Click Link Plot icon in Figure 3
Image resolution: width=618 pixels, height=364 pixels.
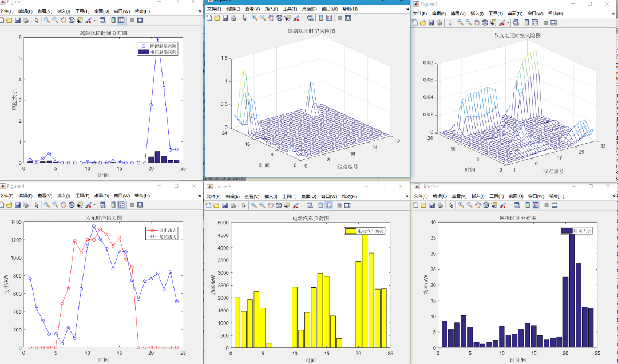pyautogui.click(x=516, y=22)
